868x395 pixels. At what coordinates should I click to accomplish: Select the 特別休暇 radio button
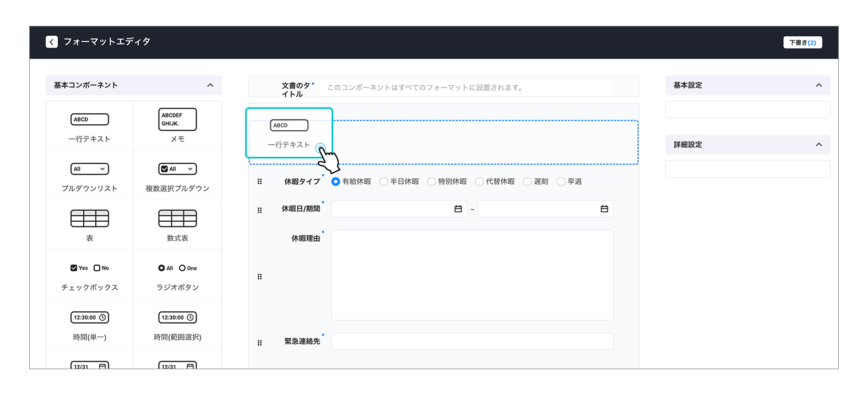point(431,182)
